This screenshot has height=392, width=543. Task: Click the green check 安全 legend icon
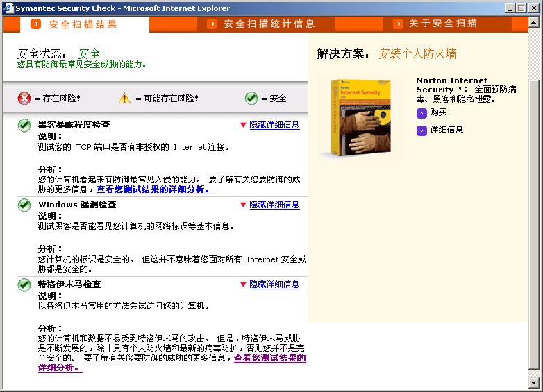251,99
